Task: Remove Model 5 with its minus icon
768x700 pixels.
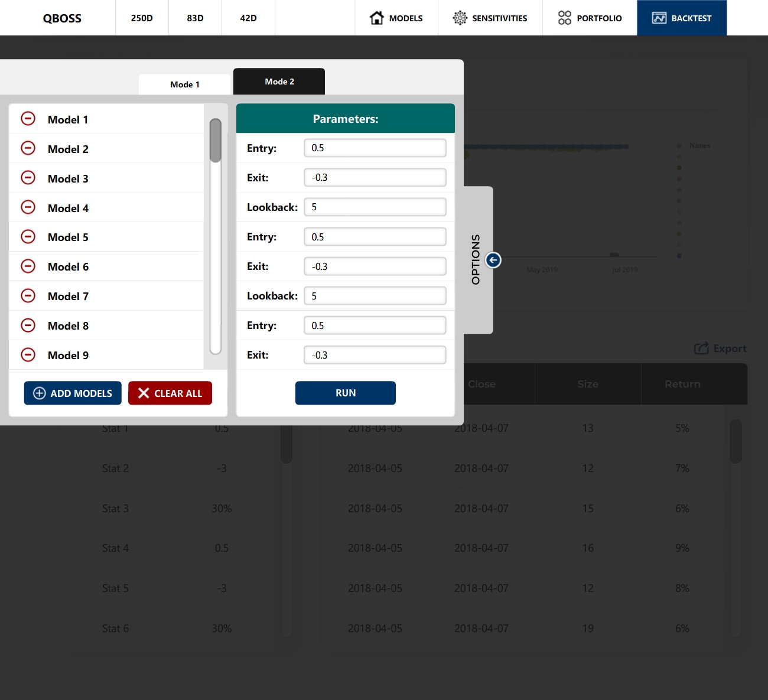Action: click(x=28, y=237)
